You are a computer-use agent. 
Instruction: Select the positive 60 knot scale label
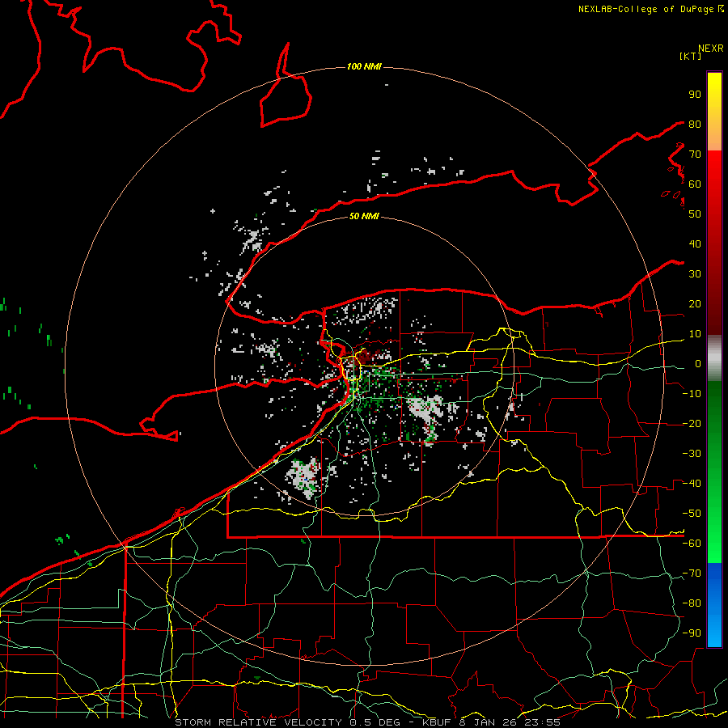[695, 184]
